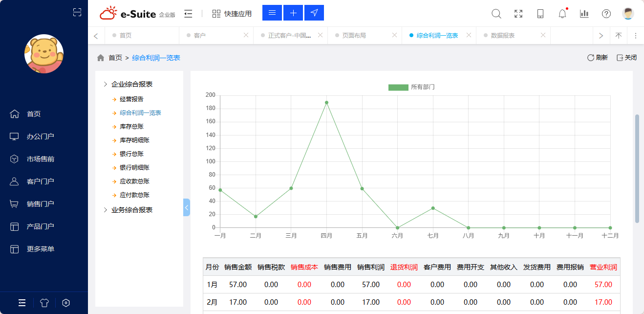Click the blue plus icon to add new

click(293, 13)
